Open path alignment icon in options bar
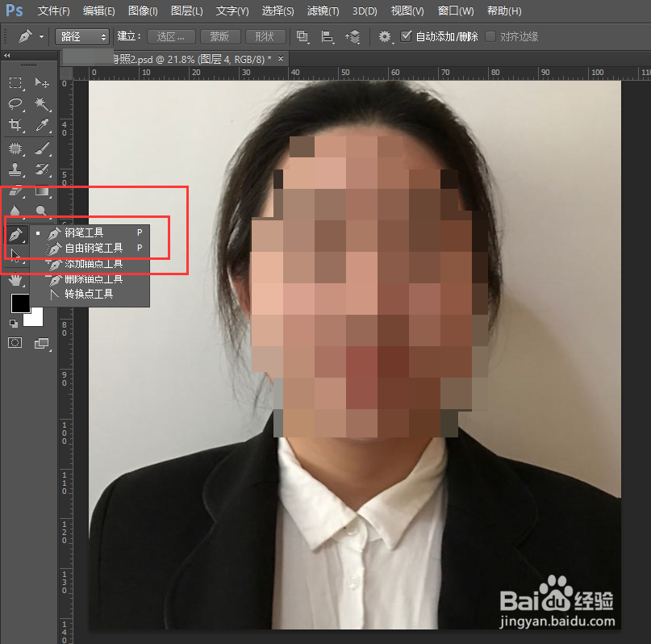Viewport: 651px width, 644px height. [x=328, y=36]
